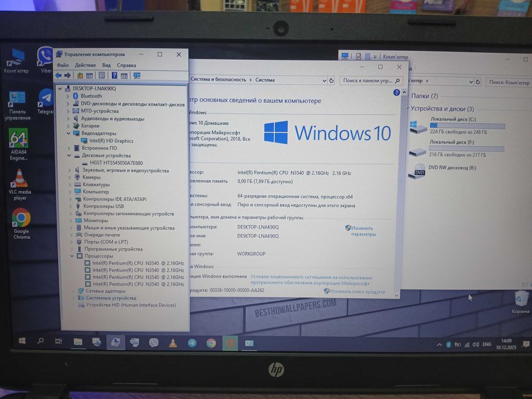
Task: Expand the Bluetooth device category
Action: tap(67, 96)
